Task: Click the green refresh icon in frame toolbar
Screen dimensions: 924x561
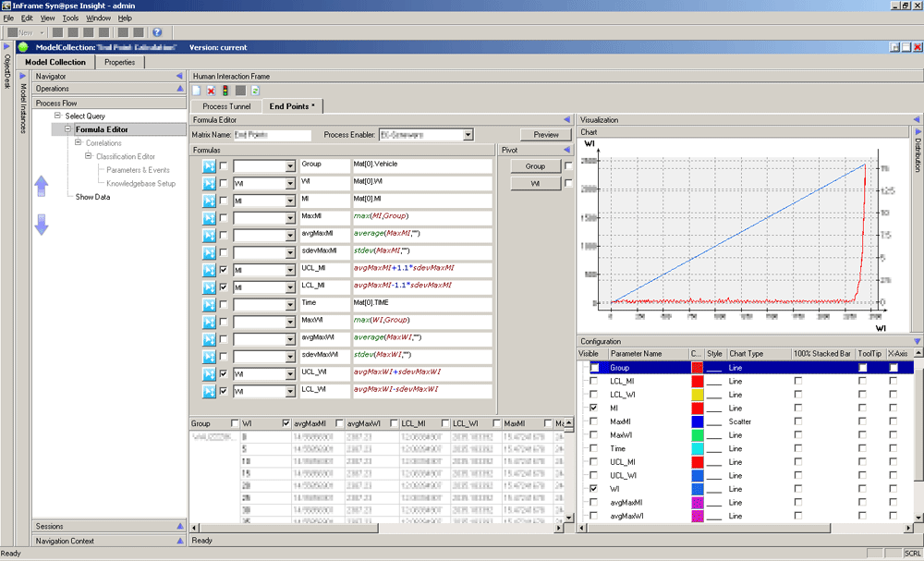Action: pos(255,91)
